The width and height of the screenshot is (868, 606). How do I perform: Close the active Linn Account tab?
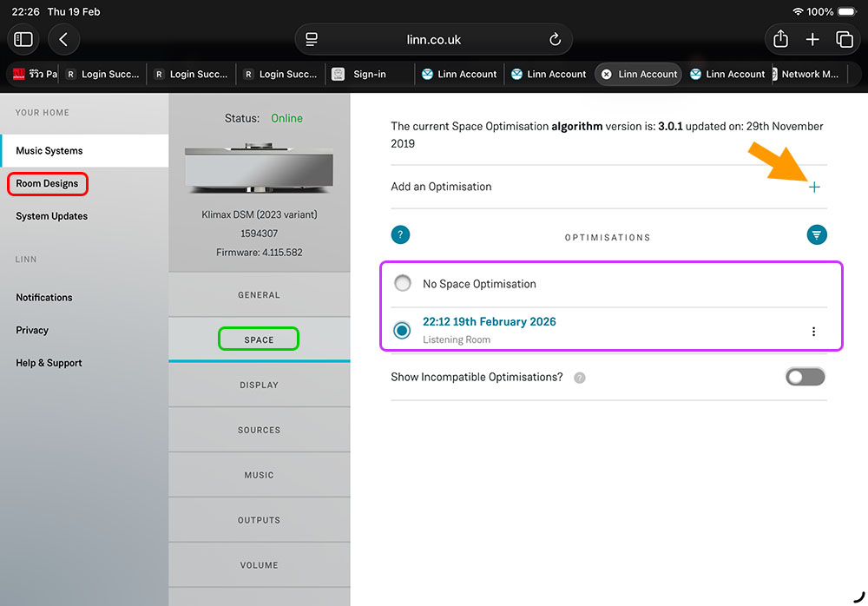point(607,75)
